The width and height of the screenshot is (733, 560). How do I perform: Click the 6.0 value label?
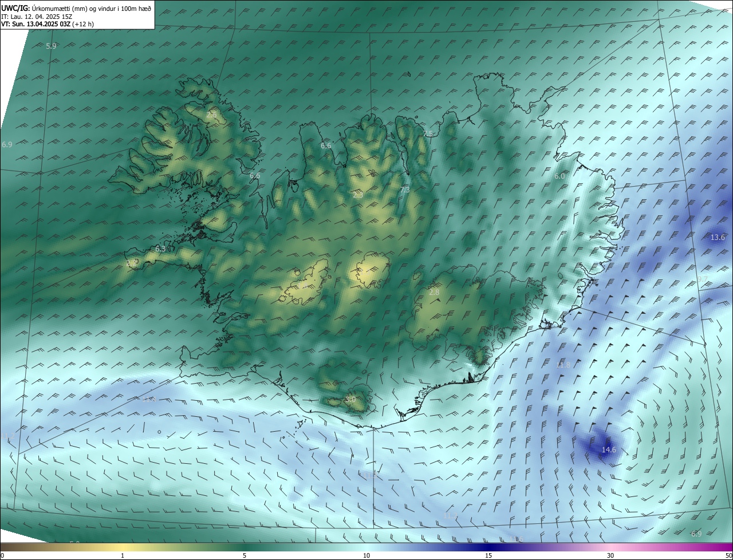pyautogui.click(x=559, y=176)
